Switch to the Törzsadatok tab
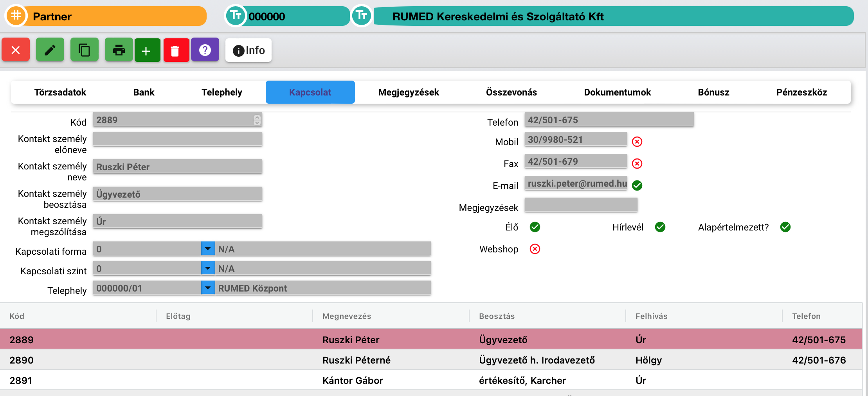Viewport: 868px width, 396px height. pyautogui.click(x=60, y=92)
